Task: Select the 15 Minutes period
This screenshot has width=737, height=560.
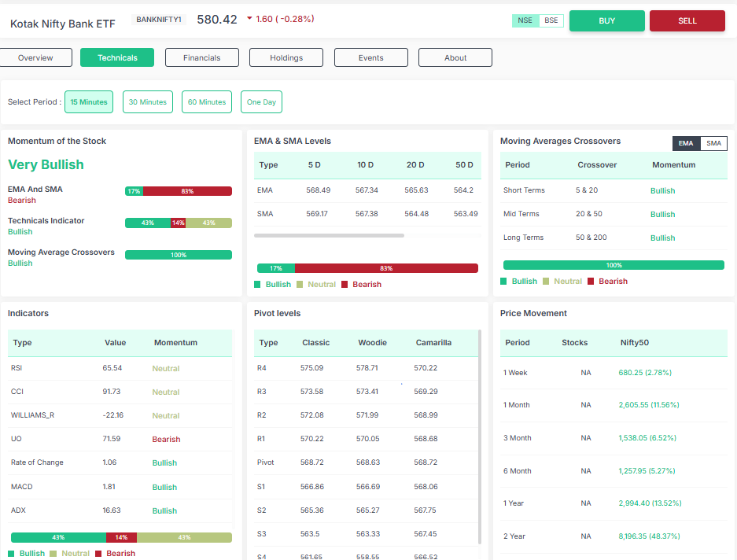Action: pyautogui.click(x=89, y=102)
